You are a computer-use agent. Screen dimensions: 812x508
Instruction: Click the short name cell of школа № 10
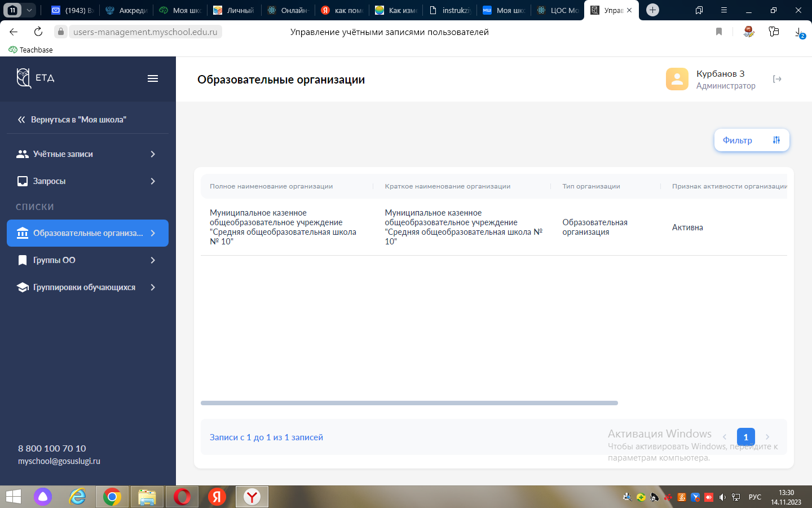pos(464,227)
